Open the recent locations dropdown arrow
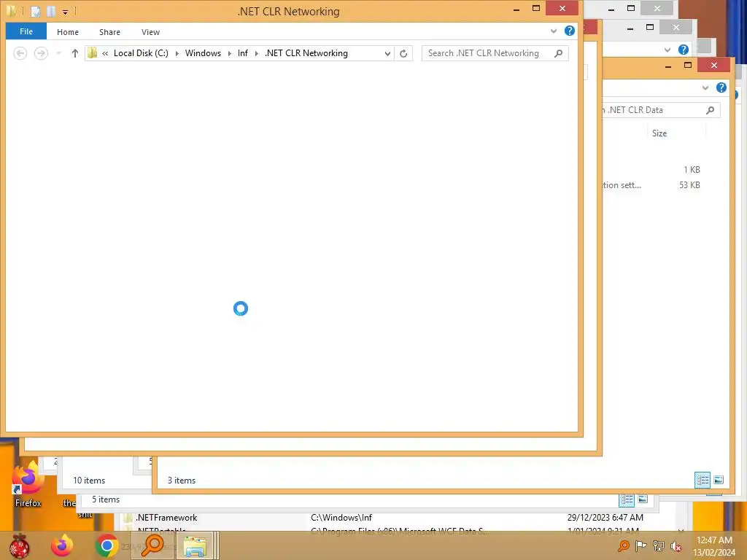 click(58, 53)
